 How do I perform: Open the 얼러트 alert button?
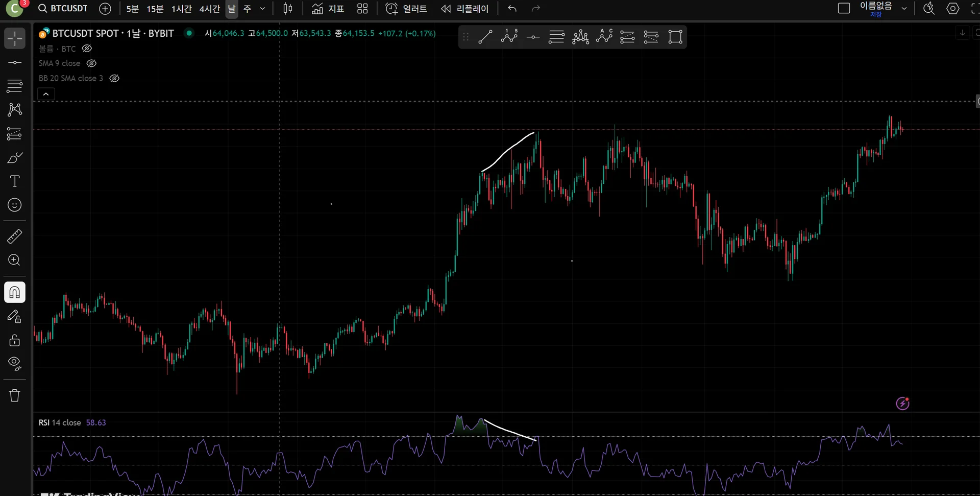point(406,9)
